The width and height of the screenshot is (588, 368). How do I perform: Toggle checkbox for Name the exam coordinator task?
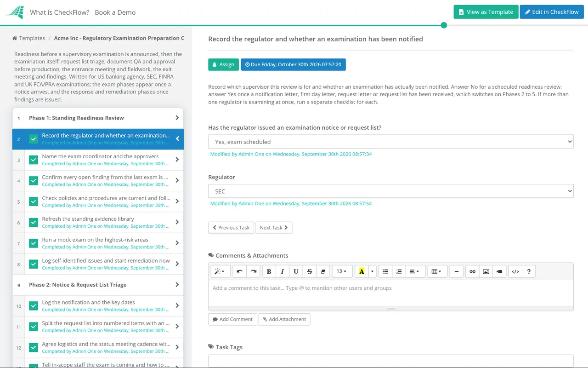[x=34, y=160]
